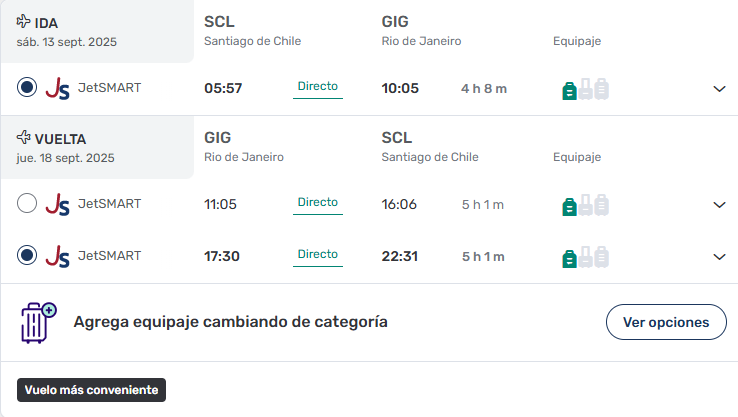Expand details of the 05:57 flight
The image size is (738, 417).
pyautogui.click(x=719, y=88)
